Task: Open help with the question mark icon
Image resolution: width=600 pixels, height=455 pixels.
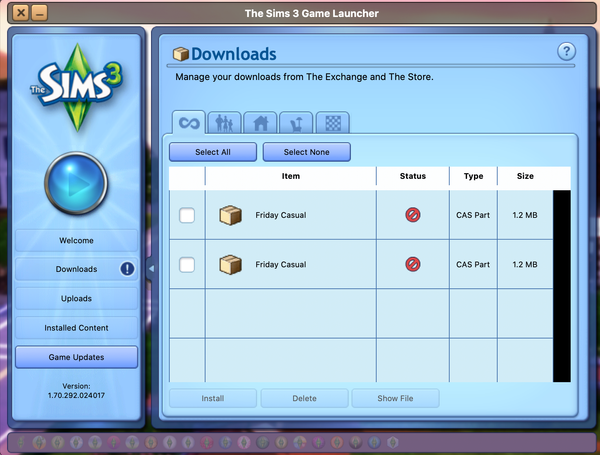Action: tap(566, 52)
